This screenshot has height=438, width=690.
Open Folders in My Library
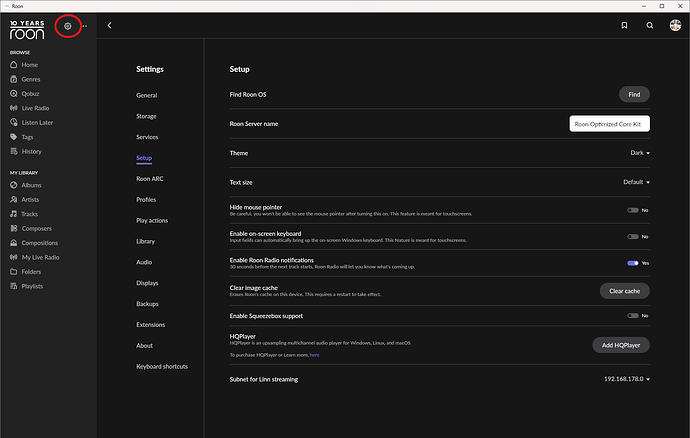[25, 272]
